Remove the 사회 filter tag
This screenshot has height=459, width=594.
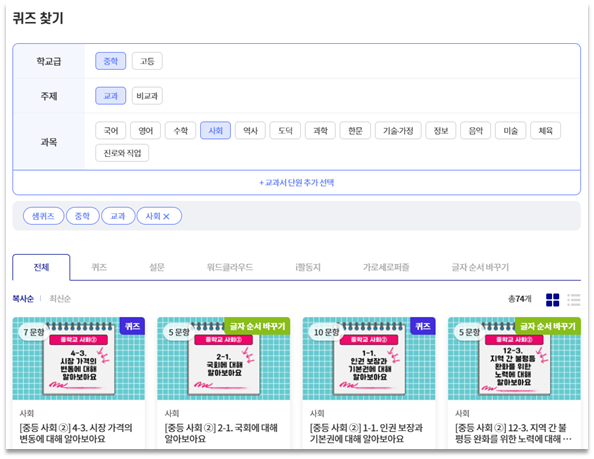[166, 216]
